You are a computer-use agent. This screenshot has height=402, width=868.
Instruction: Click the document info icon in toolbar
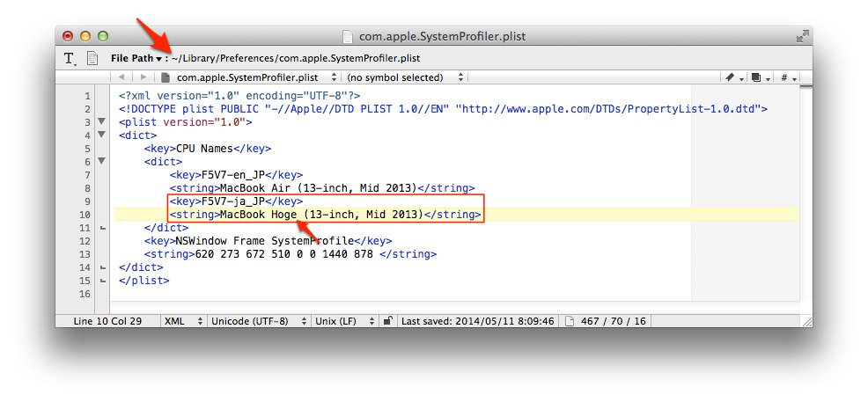pyautogui.click(x=93, y=58)
